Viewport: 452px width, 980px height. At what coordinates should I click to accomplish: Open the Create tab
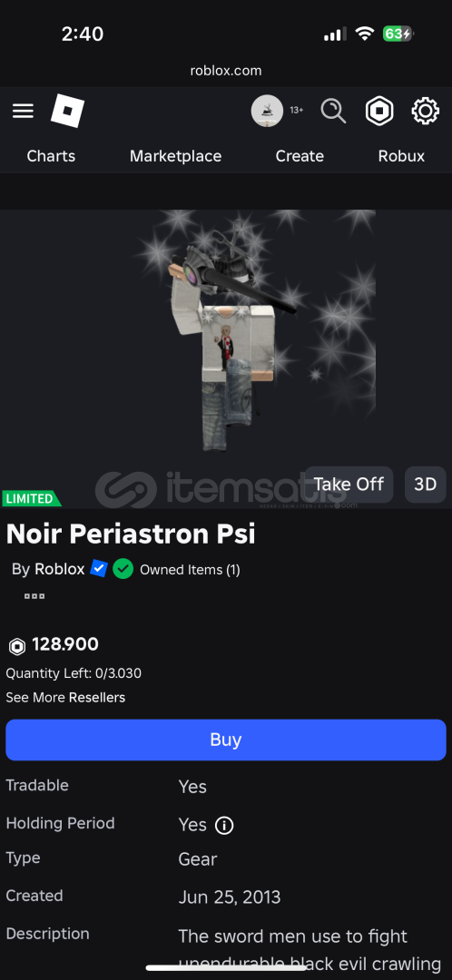(x=300, y=156)
